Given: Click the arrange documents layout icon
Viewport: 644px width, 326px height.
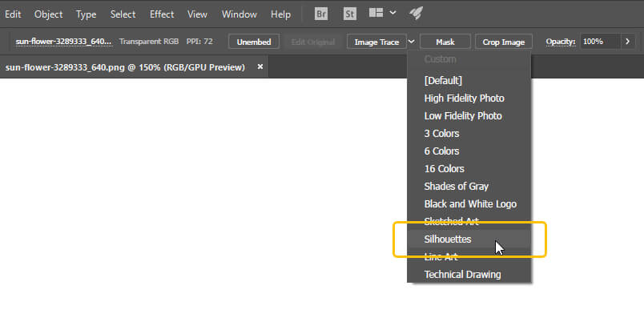Looking at the screenshot, I should coord(376,13).
